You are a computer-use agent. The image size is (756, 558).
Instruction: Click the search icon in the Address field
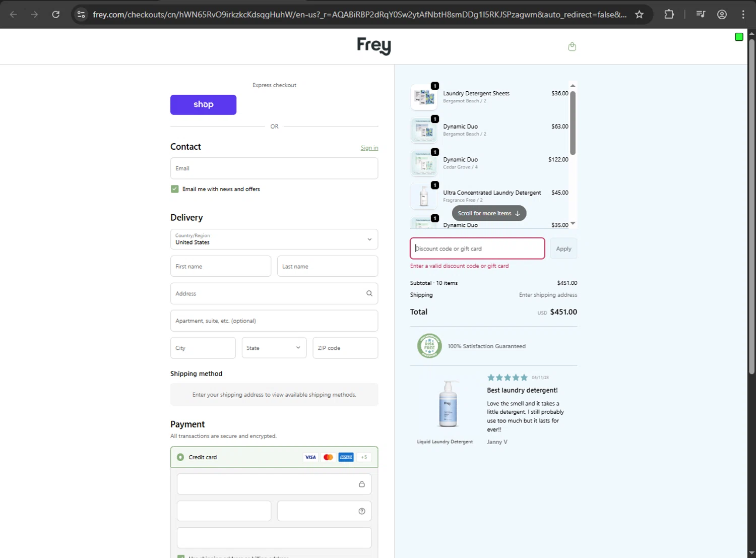[x=369, y=293]
